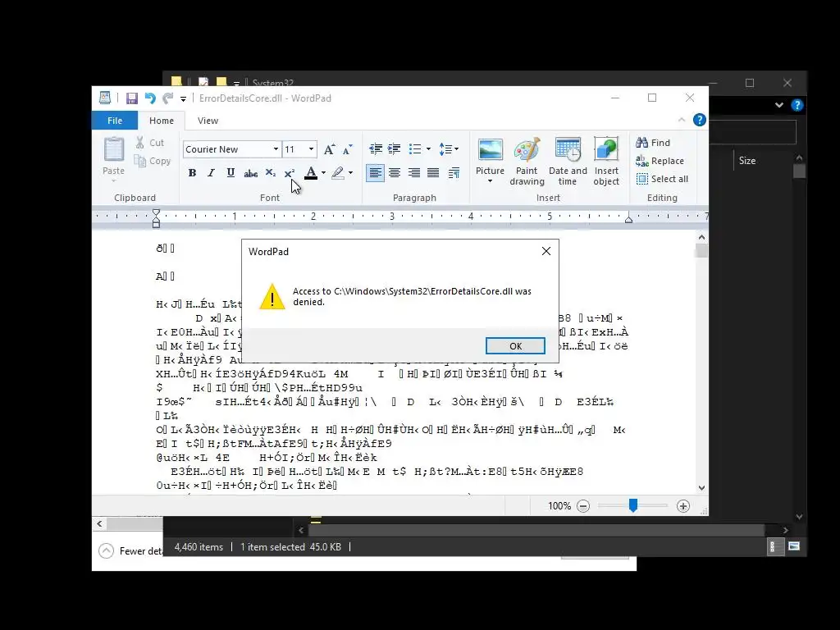Viewport: 840px width, 630px height.
Task: Click the Increase indent icon
Action: tap(395, 149)
